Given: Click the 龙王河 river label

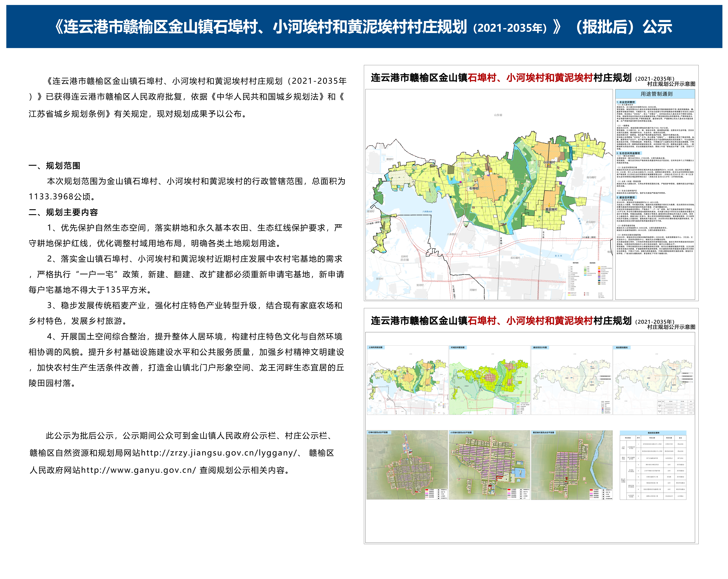Looking at the screenshot, I should point(558,256).
